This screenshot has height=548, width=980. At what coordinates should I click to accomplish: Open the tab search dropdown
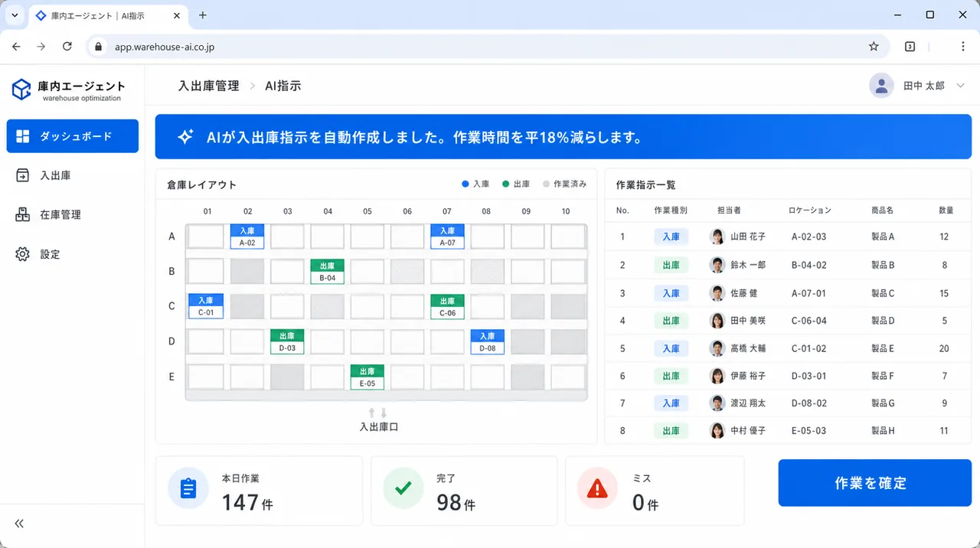15,15
